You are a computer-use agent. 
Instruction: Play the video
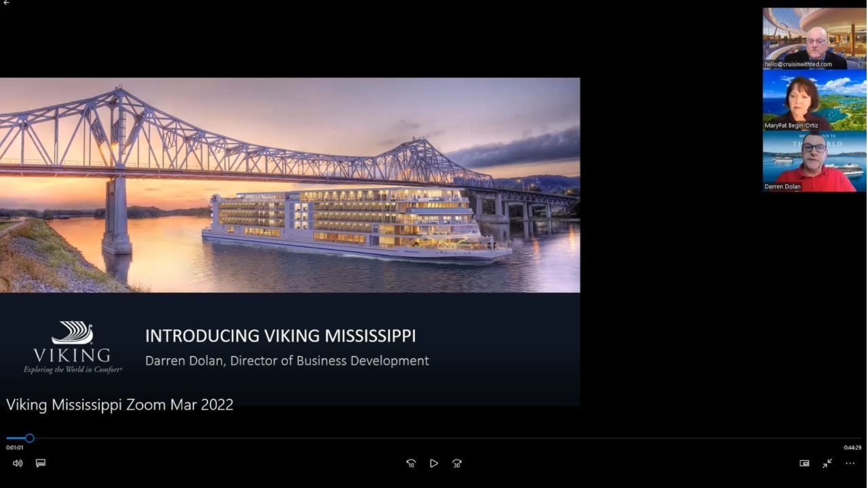point(434,464)
